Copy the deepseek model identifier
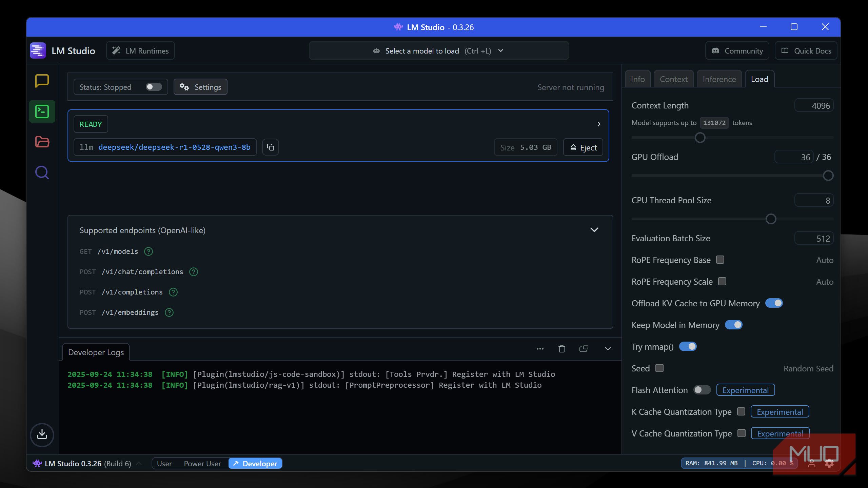868x488 pixels. tap(270, 147)
